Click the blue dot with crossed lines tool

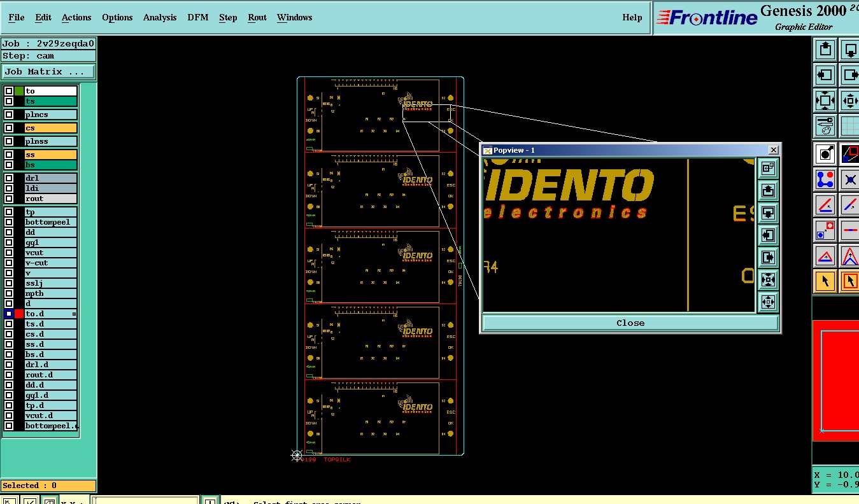coord(850,179)
